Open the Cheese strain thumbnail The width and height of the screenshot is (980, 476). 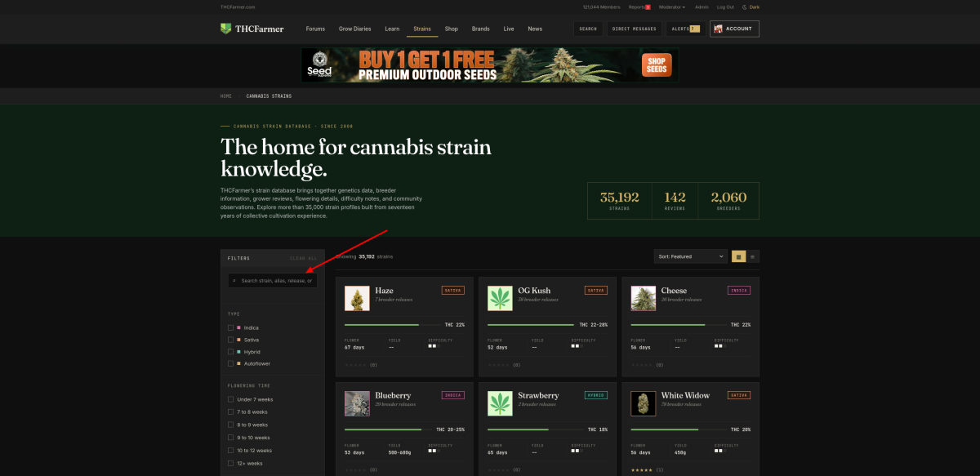[643, 298]
